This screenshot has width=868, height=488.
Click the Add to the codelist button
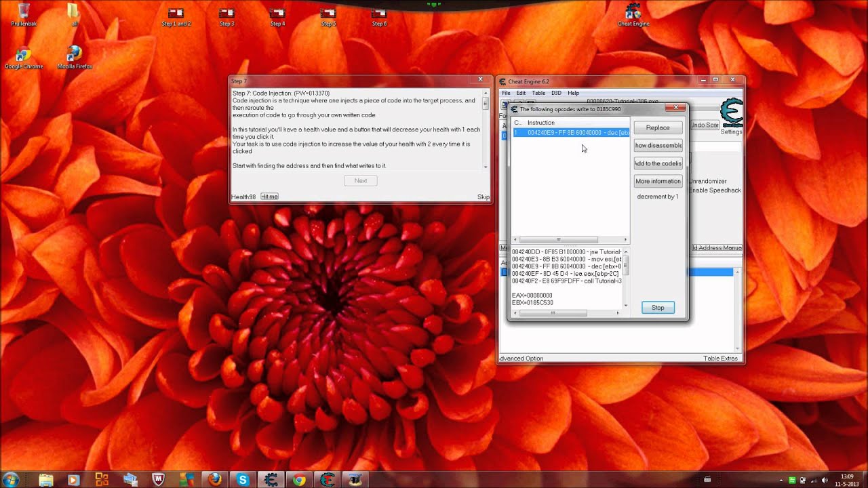[658, 163]
